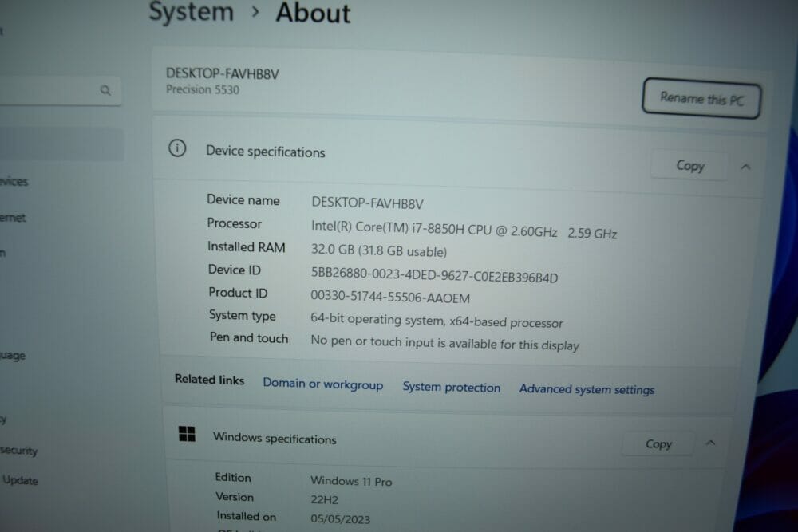Select the Device ID value starting 5BB26880
This screenshot has width=798, height=532.
(x=434, y=275)
